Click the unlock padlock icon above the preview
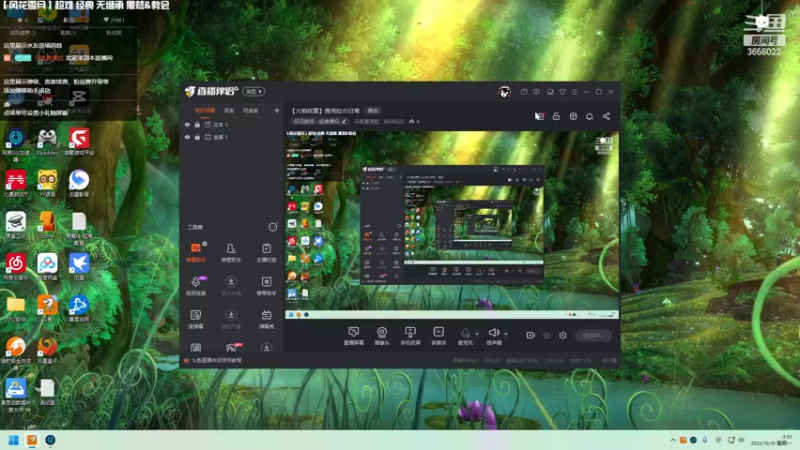800x450 pixels. (x=556, y=116)
